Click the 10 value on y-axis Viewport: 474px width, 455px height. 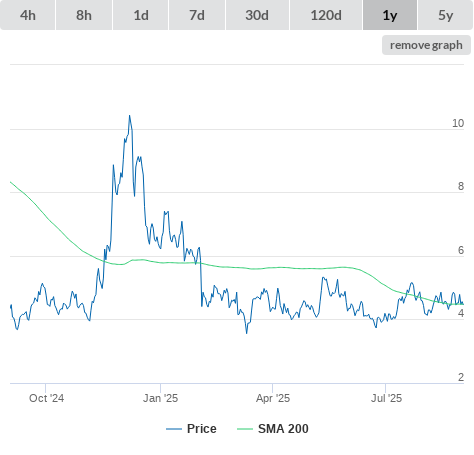(458, 123)
